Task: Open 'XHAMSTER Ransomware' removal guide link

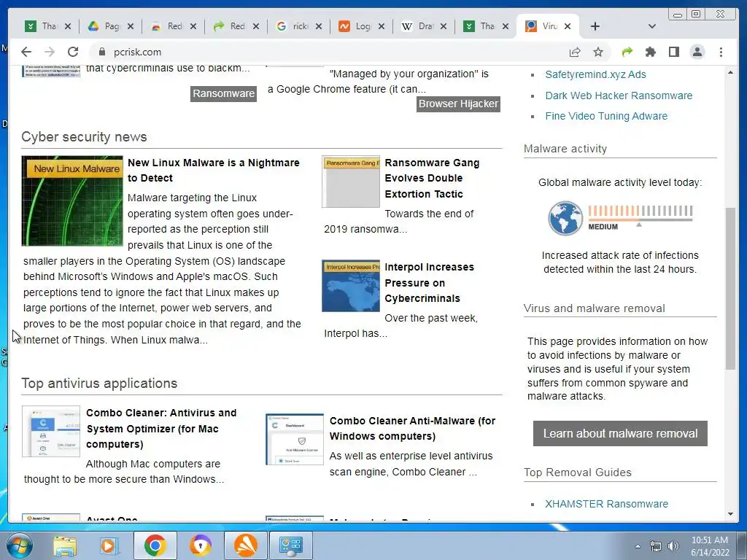Action: point(606,504)
